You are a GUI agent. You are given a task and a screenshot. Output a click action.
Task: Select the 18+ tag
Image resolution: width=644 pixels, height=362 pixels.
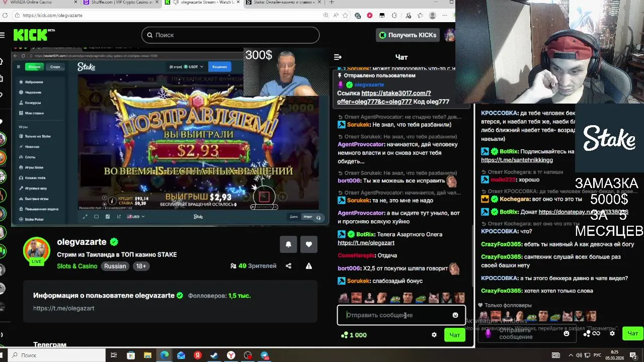(x=141, y=266)
